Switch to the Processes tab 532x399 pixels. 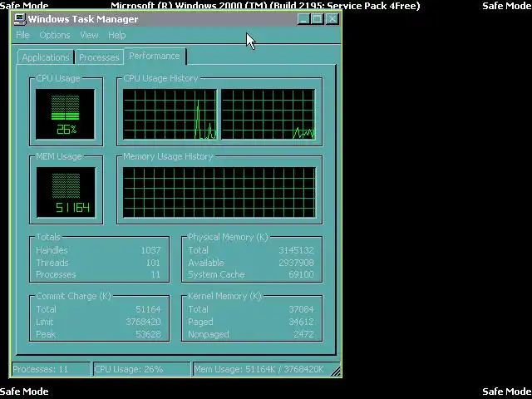(99, 57)
